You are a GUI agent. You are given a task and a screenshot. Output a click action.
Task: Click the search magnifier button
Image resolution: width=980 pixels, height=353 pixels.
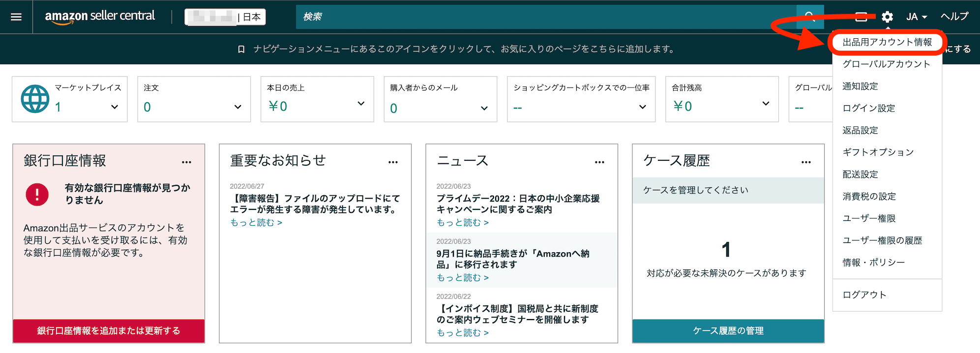[810, 17]
